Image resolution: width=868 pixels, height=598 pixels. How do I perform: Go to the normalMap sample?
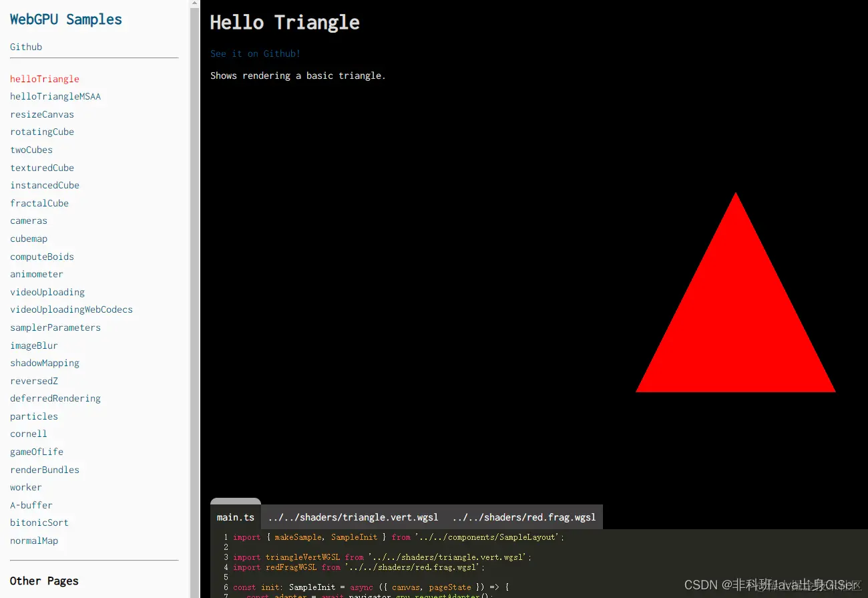click(34, 541)
